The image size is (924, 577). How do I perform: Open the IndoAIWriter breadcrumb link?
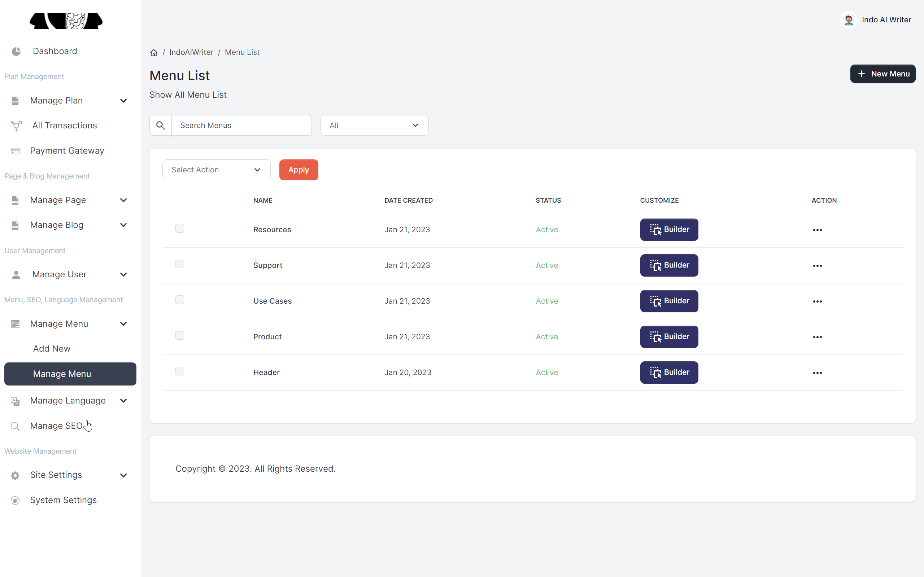(191, 52)
